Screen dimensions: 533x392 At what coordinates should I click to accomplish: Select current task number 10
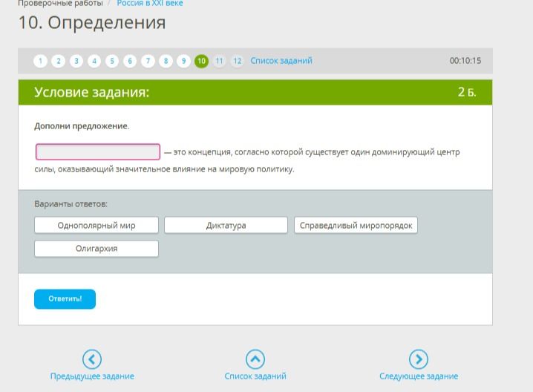202,61
